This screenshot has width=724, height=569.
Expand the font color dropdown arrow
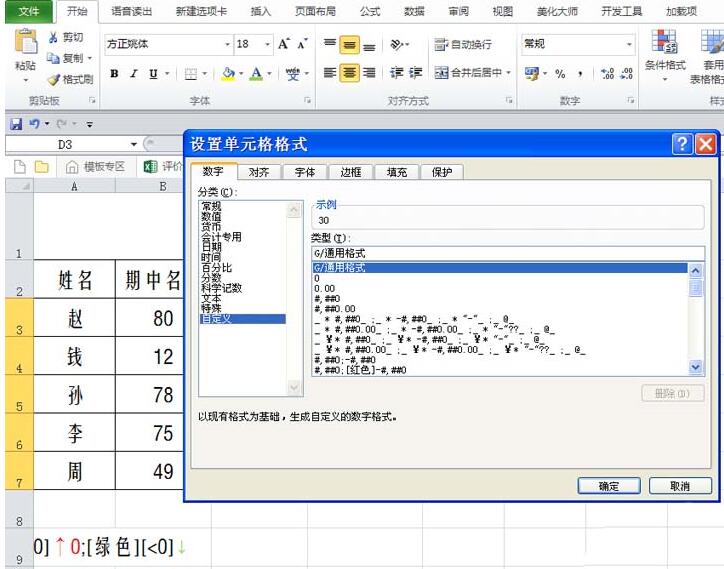click(269, 73)
